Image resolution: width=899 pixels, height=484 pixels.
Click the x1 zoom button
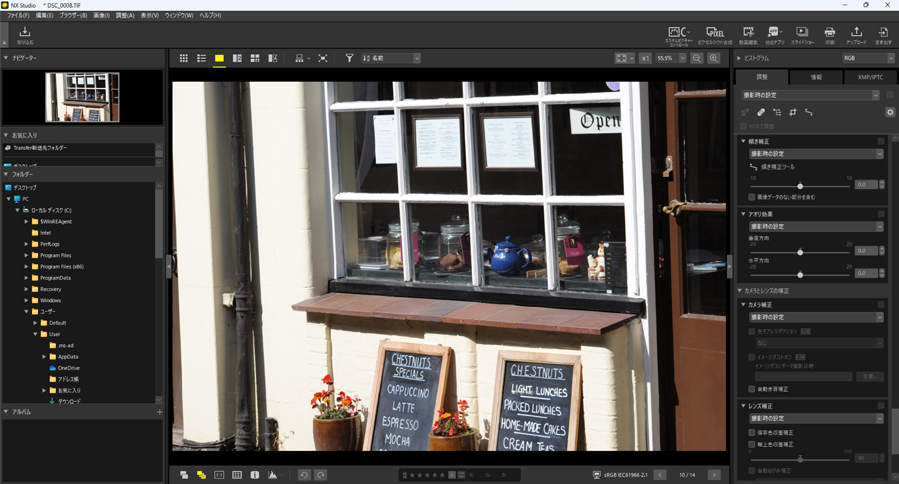[645, 59]
